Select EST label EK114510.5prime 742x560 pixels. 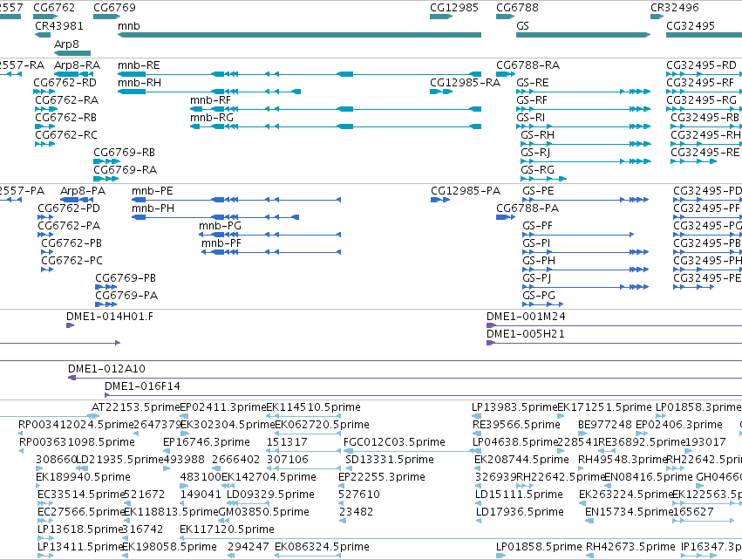click(314, 407)
